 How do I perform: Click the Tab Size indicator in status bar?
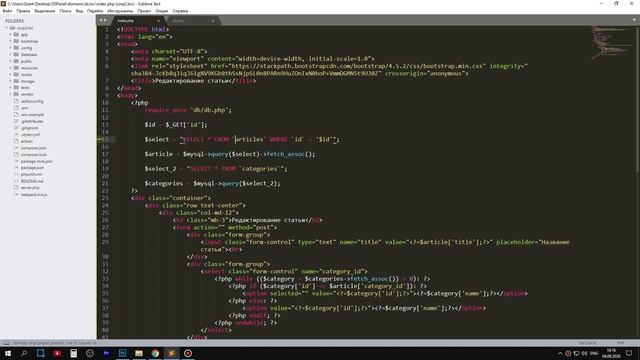tap(587, 343)
